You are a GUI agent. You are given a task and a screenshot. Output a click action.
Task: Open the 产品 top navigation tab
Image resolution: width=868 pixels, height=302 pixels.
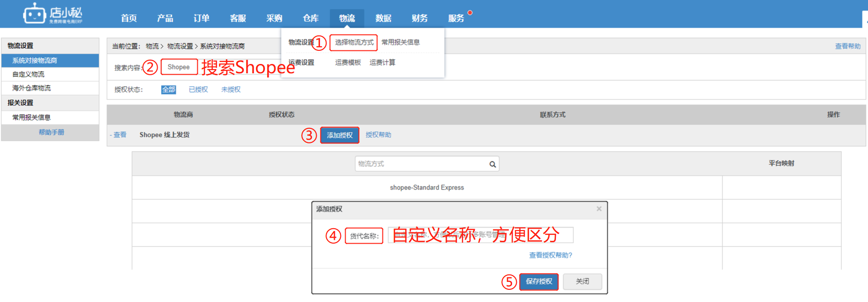[165, 18]
